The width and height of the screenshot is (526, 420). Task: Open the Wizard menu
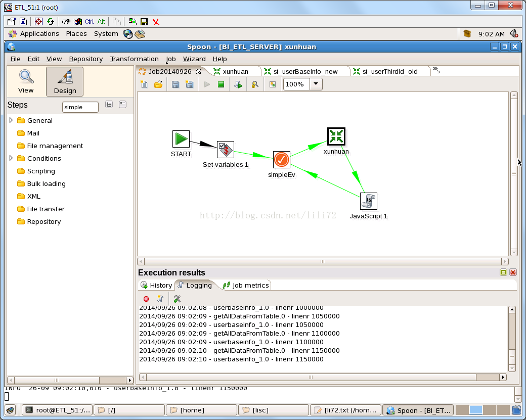[x=194, y=59]
